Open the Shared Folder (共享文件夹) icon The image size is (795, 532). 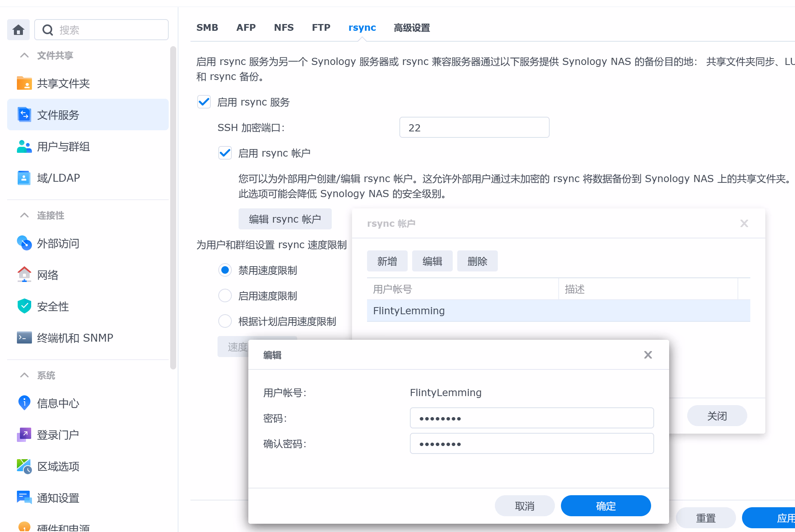24,83
